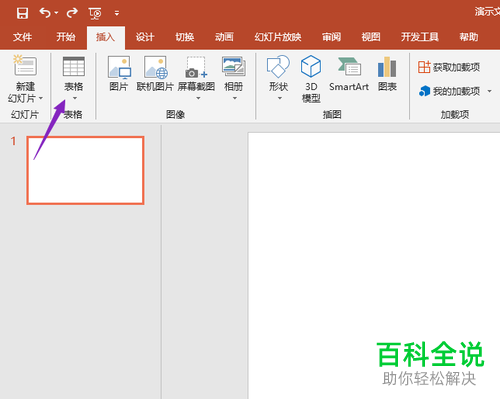Expand the 形状 dropdown arrow
The width and height of the screenshot is (500, 399).
click(280, 98)
